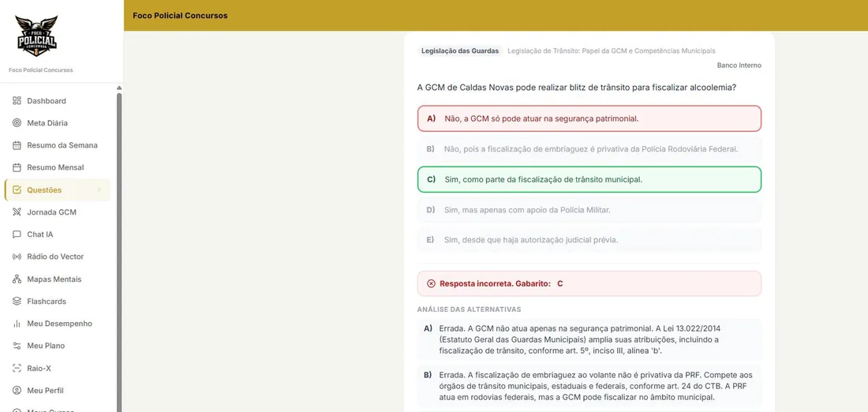Open the Dashboard menu item
This screenshot has width=868, height=412.
pyautogui.click(x=58, y=101)
